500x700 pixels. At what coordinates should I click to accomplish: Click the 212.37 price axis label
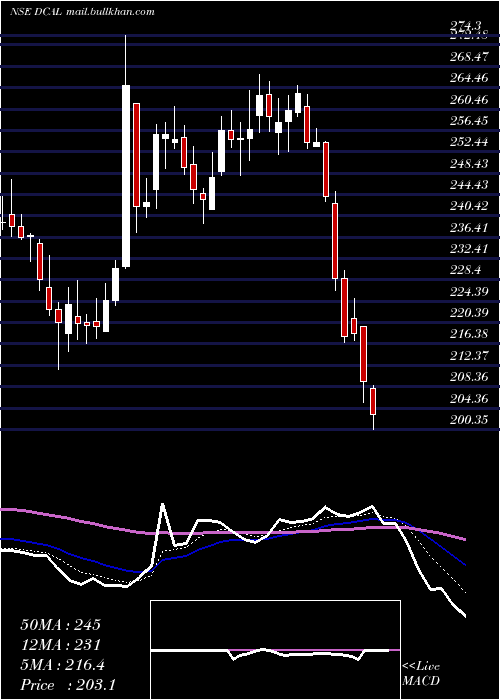(468, 356)
